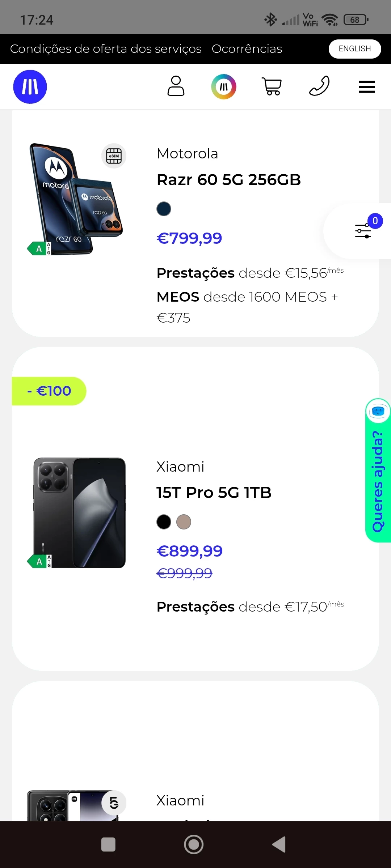391x868 pixels.
Task: Open Condições de oferta dos serviços link
Action: point(106,49)
